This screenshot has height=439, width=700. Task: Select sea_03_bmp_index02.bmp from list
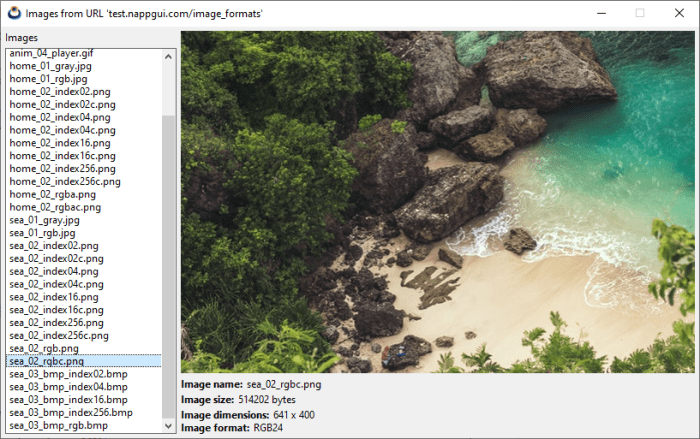(68, 374)
